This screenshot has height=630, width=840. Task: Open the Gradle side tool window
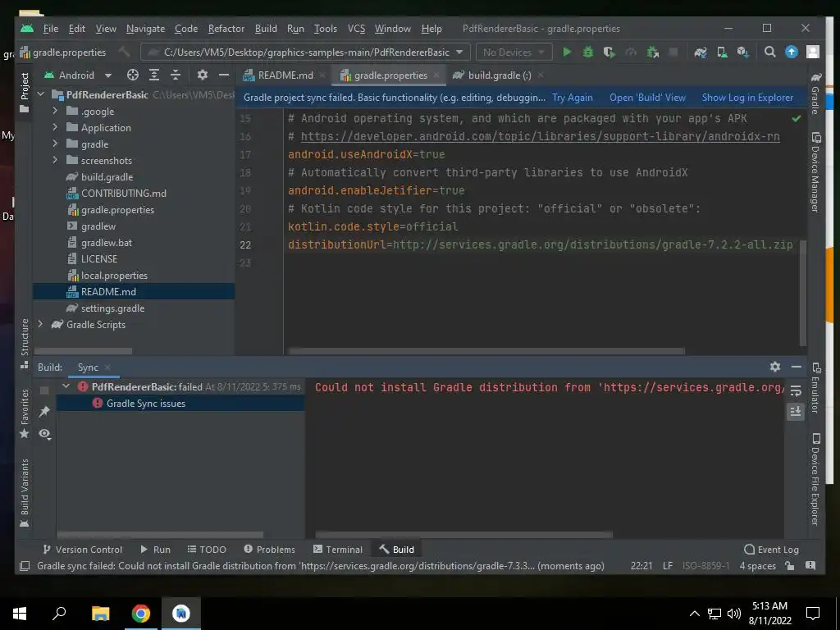tap(815, 94)
